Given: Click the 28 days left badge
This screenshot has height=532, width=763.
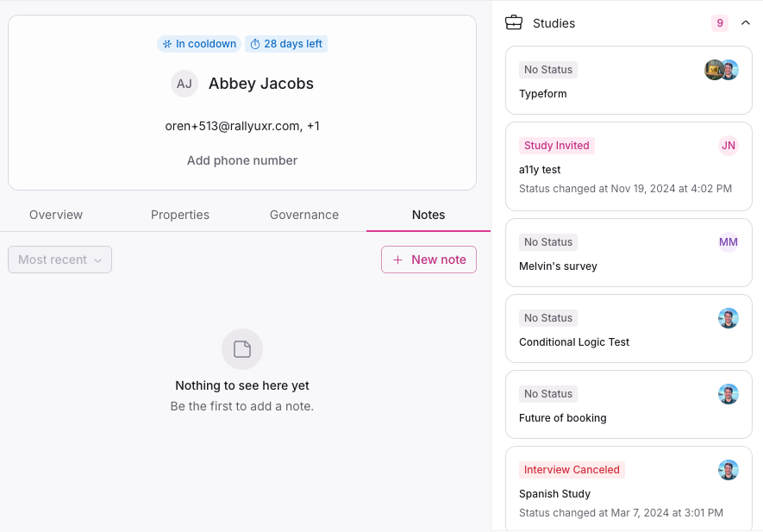Looking at the screenshot, I should tap(286, 44).
